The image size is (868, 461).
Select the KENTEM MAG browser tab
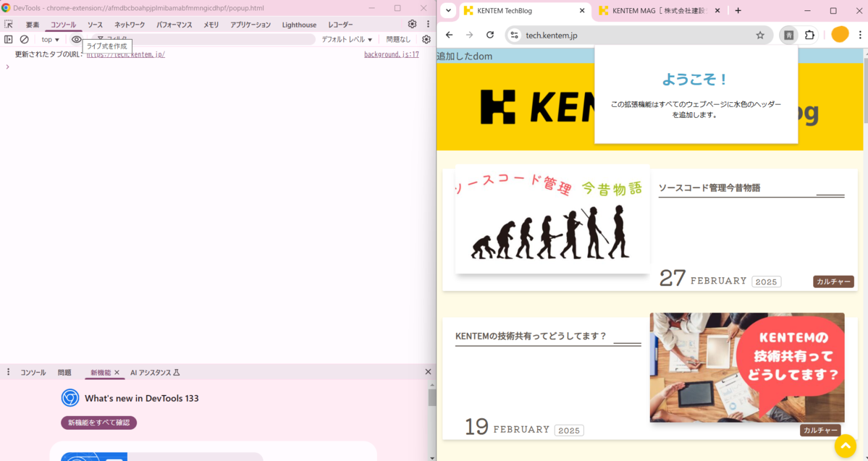coord(660,11)
